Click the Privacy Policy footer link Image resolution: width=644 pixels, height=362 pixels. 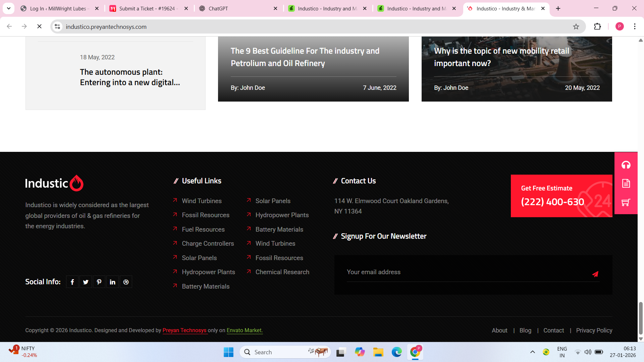point(594,330)
